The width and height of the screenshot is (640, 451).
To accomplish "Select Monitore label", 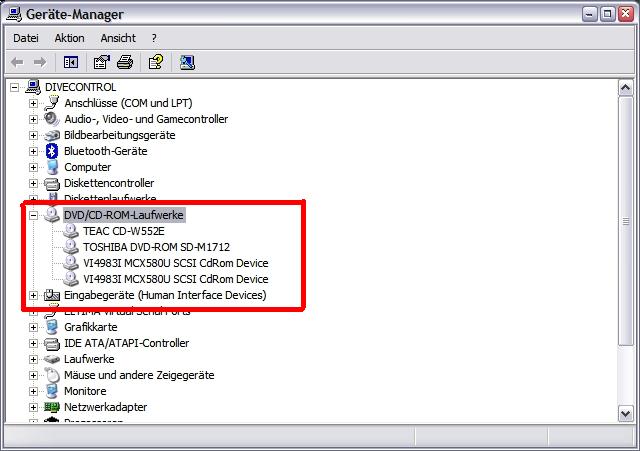I will click(85, 391).
